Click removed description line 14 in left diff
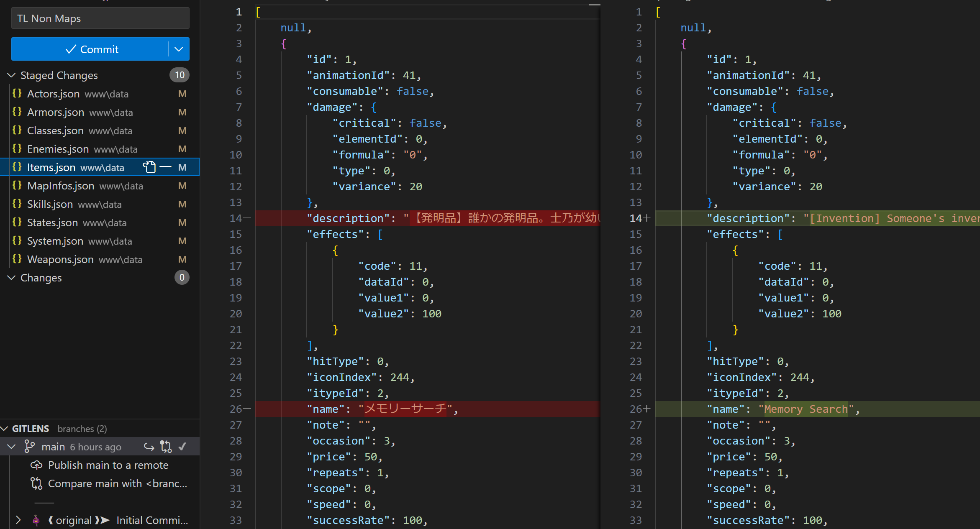The width and height of the screenshot is (980, 529). 427,218
